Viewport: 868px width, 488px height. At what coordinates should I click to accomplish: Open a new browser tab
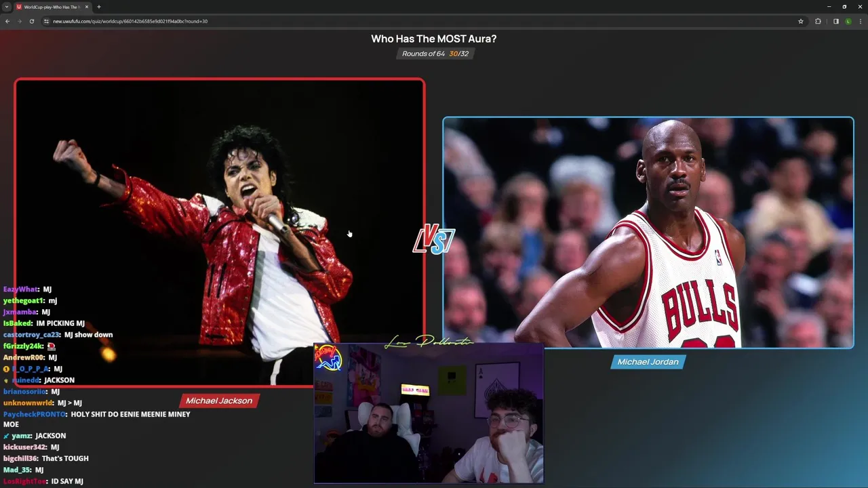[99, 7]
